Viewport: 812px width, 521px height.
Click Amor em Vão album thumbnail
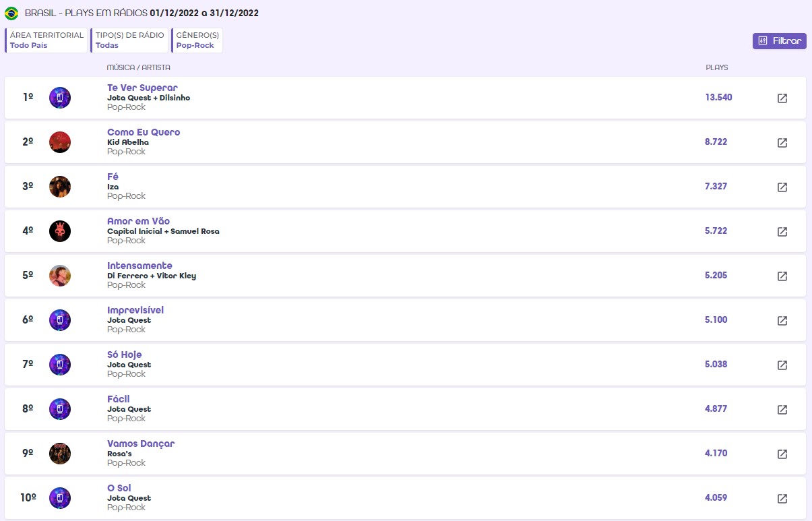click(x=60, y=231)
